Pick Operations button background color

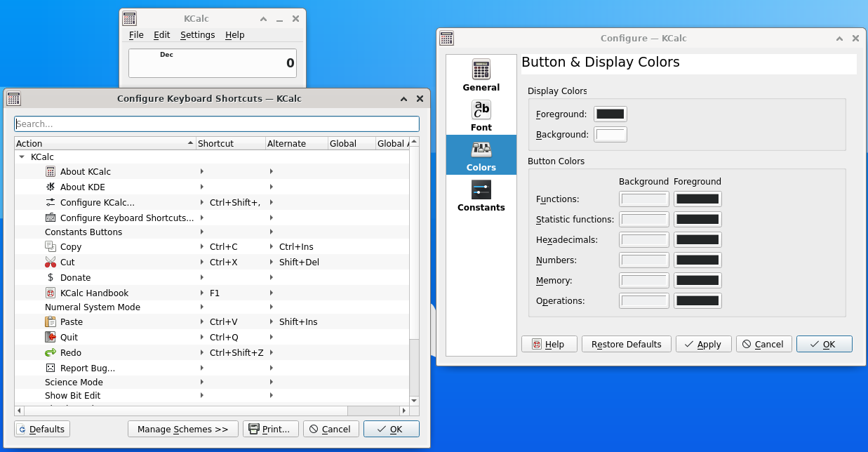[x=644, y=301]
